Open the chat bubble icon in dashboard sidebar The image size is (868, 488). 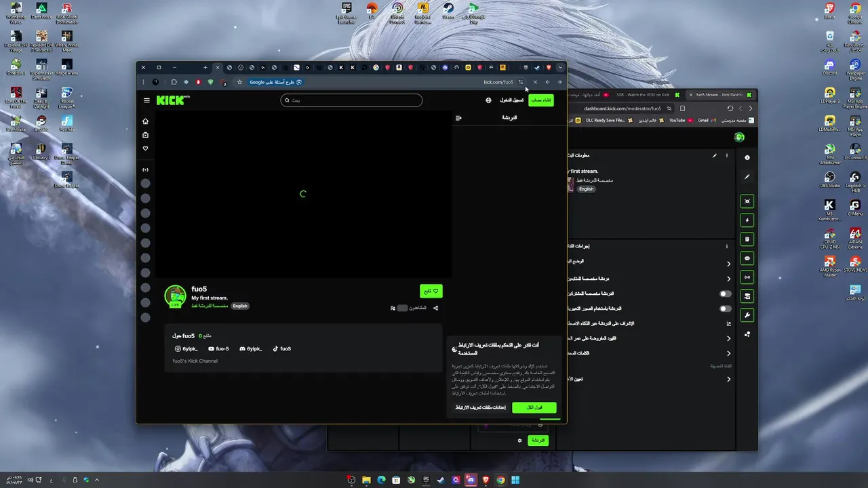(747, 258)
